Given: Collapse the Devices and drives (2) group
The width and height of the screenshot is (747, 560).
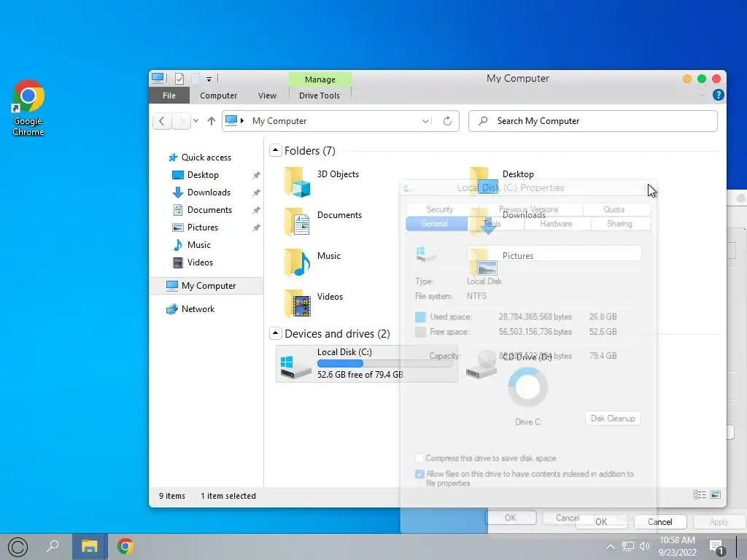Looking at the screenshot, I should pyautogui.click(x=275, y=333).
